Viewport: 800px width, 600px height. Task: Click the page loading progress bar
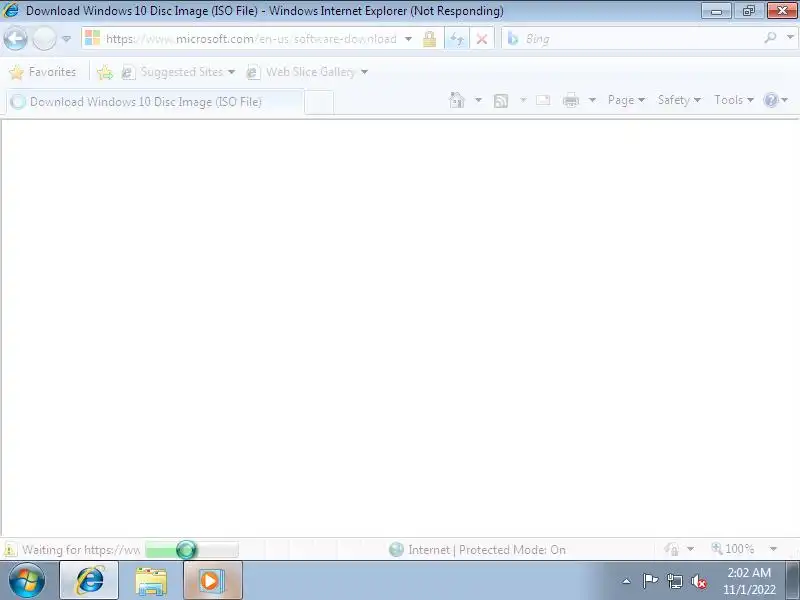192,549
